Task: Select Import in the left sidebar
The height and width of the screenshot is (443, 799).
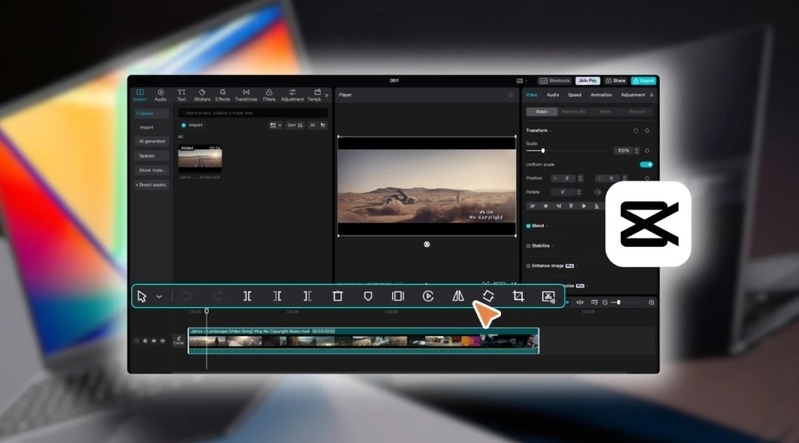Action: [x=147, y=127]
